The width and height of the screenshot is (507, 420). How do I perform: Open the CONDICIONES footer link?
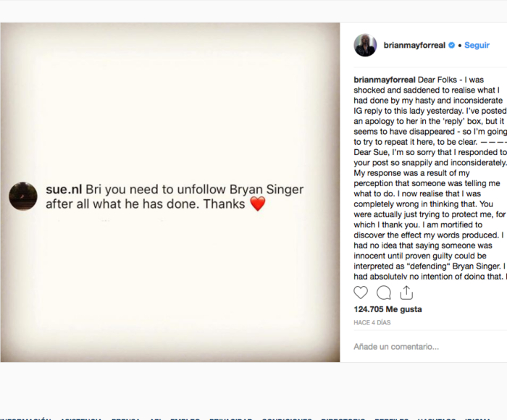(288, 419)
